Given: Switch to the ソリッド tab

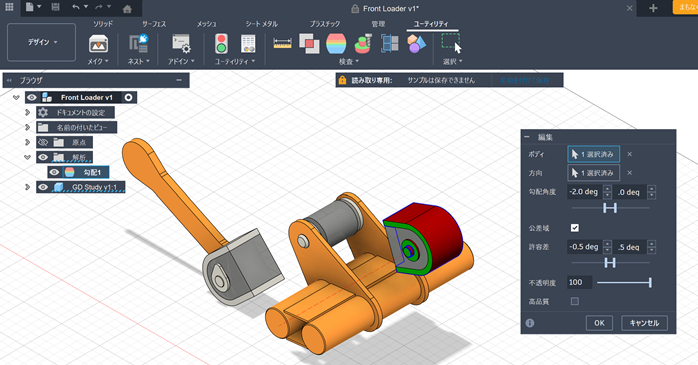Looking at the screenshot, I should (x=103, y=24).
